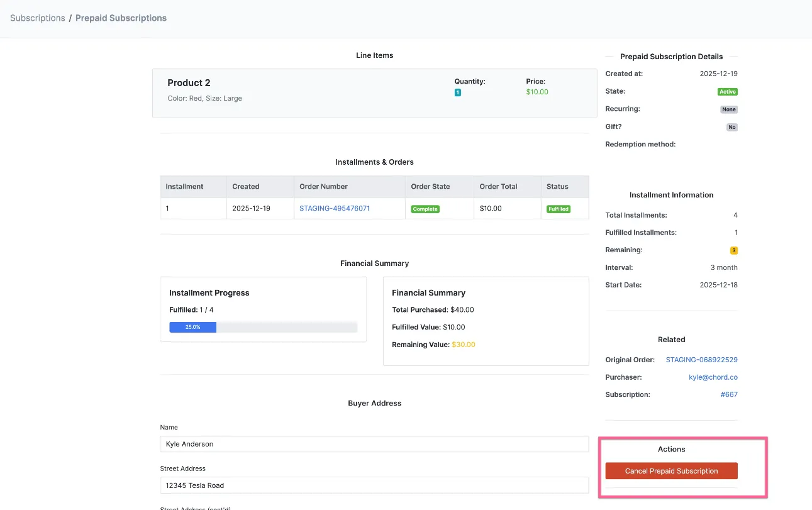Click the Interval value 3 month

click(724, 267)
